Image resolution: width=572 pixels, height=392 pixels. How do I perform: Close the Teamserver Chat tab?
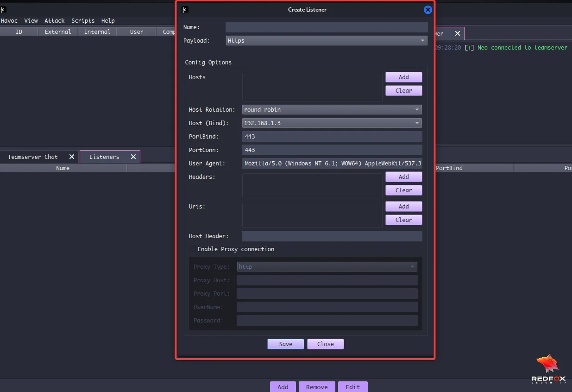pyautogui.click(x=71, y=157)
